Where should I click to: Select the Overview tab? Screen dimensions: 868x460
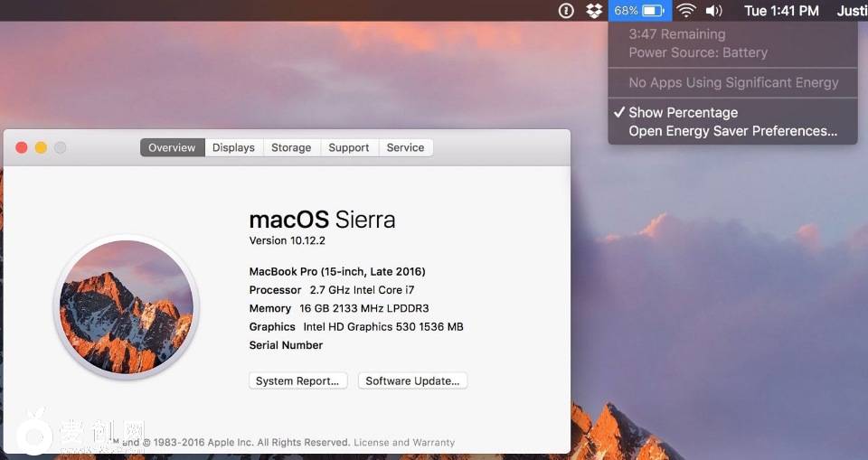[172, 147]
